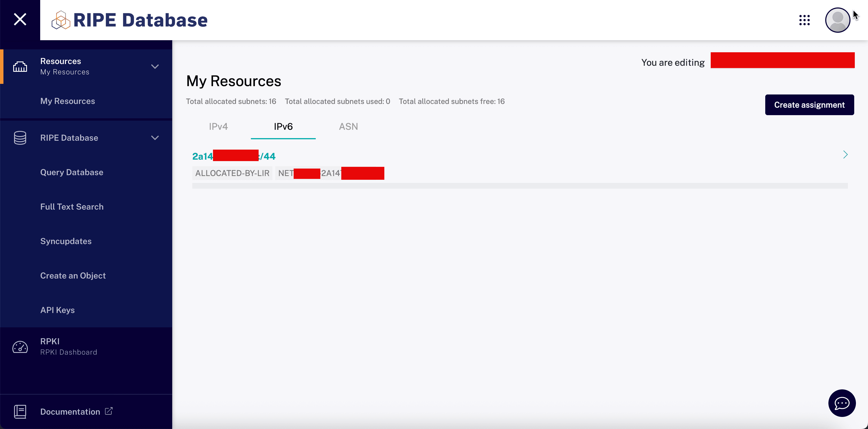The image size is (868, 429).
Task: Open Full Text Search page
Action: tap(72, 206)
